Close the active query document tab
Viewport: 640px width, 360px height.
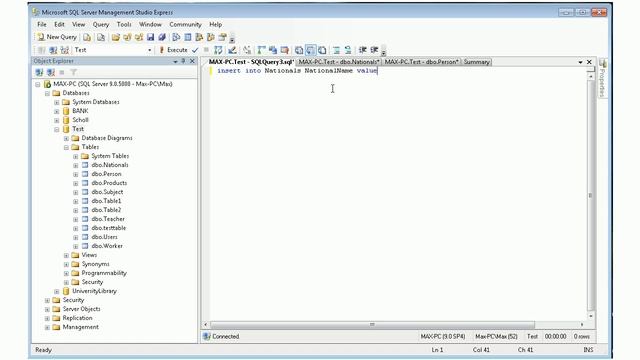(x=589, y=62)
